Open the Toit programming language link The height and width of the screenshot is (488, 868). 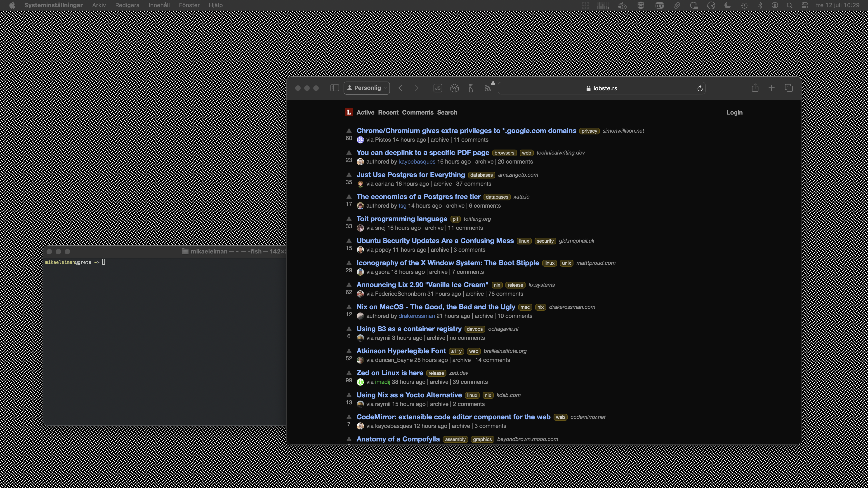pos(402,219)
